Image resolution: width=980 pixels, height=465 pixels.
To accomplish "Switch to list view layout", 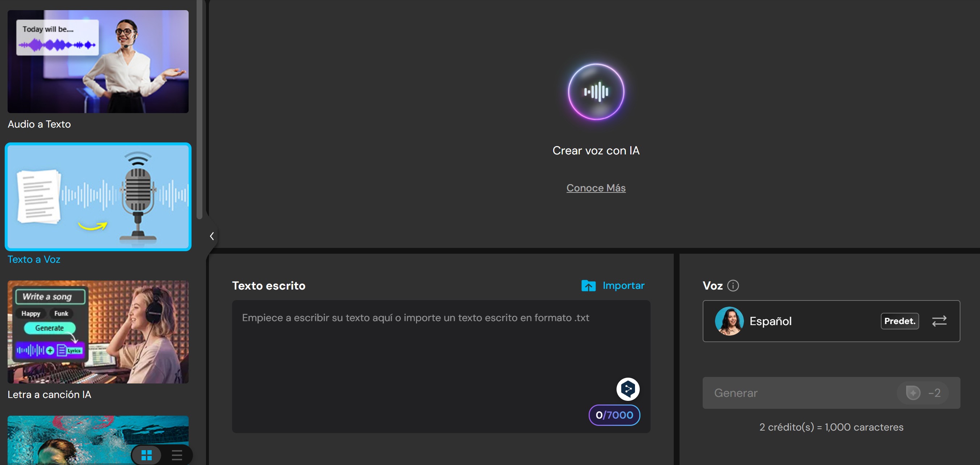I will tap(177, 455).
